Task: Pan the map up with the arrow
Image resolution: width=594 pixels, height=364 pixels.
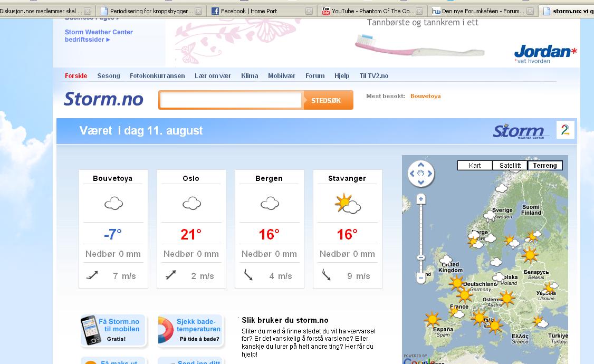Action: click(420, 165)
